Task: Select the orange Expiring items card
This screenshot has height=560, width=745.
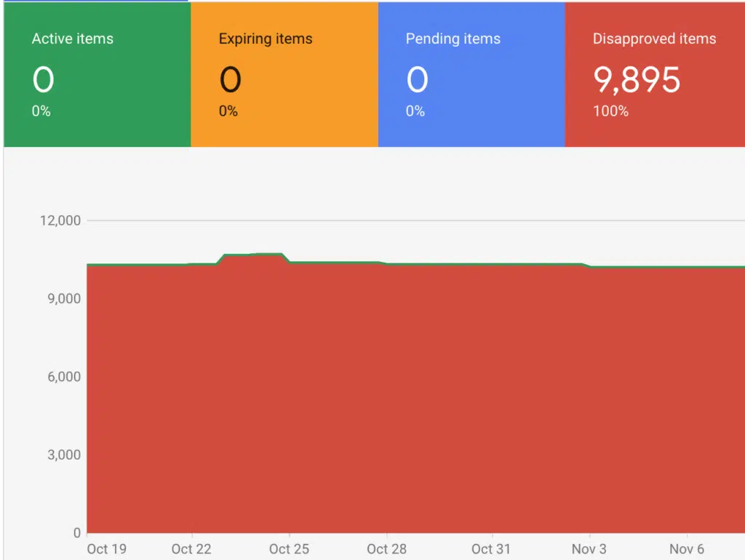Action: pos(284,74)
